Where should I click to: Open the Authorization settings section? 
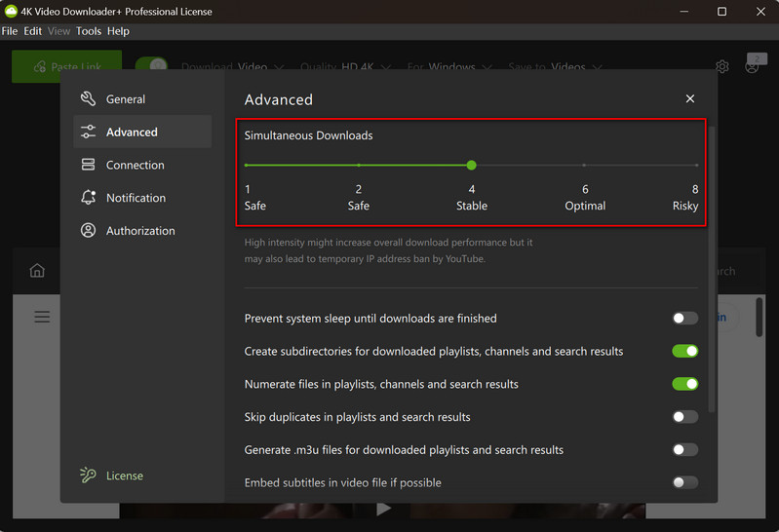[142, 231]
